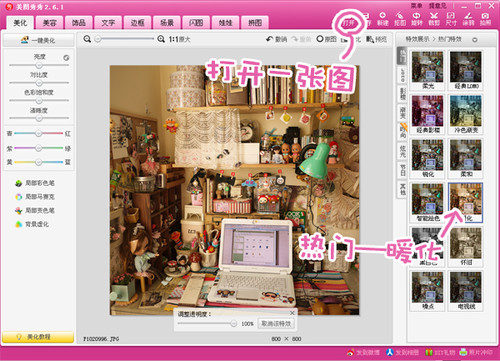Click the 1:1原大 actual size button

point(179,39)
